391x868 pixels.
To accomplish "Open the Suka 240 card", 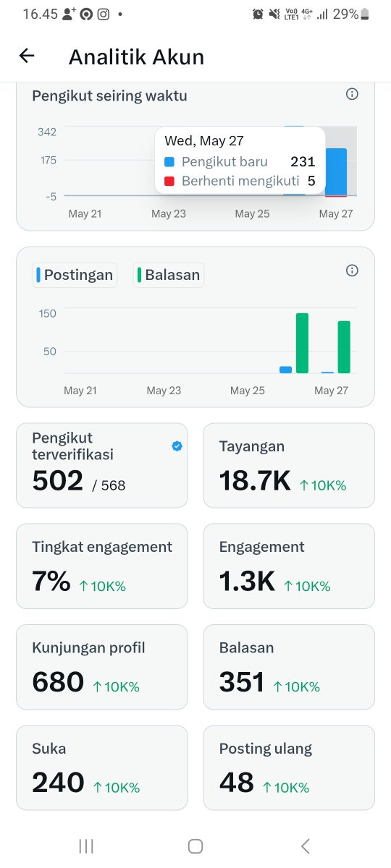I will click(x=102, y=767).
